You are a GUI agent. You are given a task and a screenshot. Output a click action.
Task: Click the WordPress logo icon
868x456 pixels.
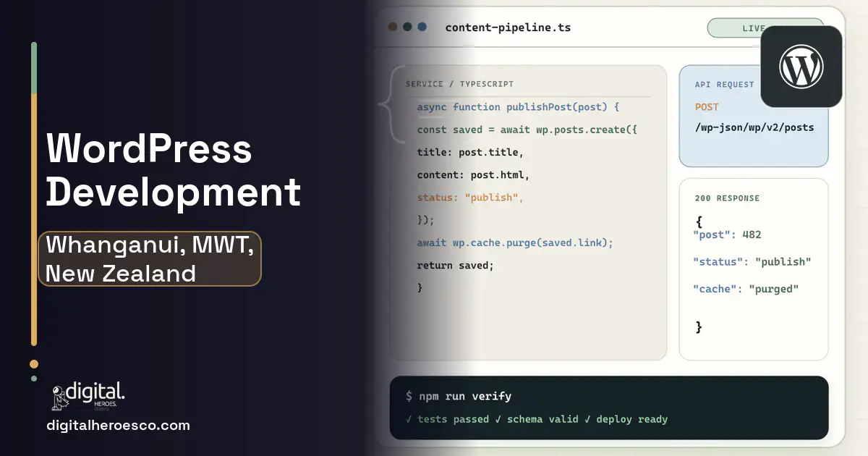click(801, 67)
